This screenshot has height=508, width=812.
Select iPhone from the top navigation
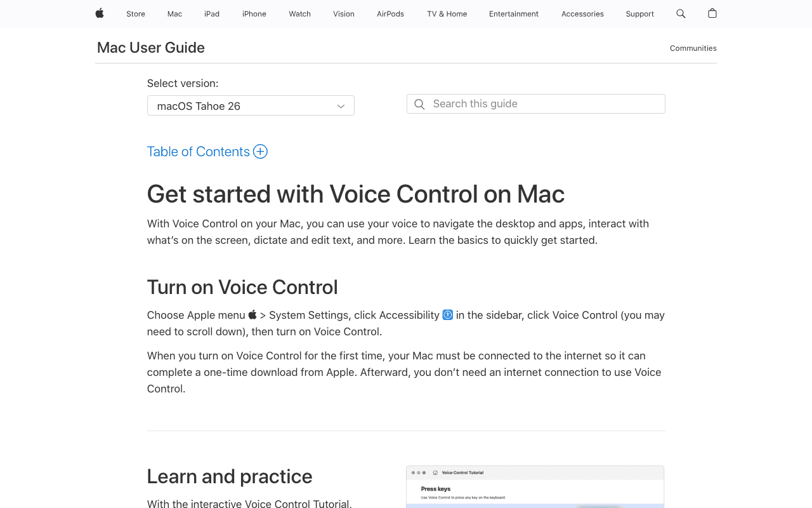point(254,13)
